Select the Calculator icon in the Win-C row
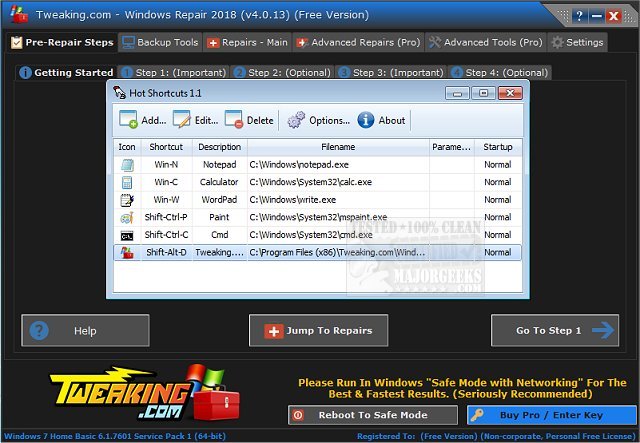 (127, 183)
